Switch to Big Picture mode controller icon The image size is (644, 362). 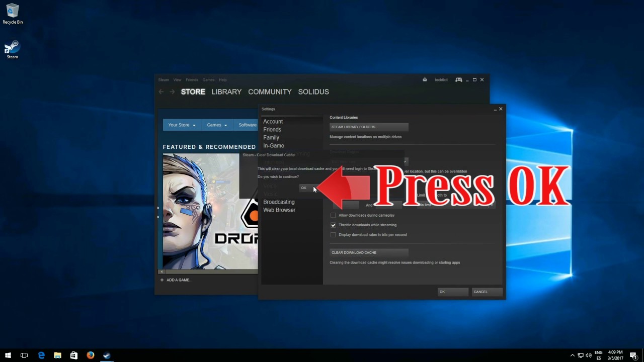click(459, 79)
